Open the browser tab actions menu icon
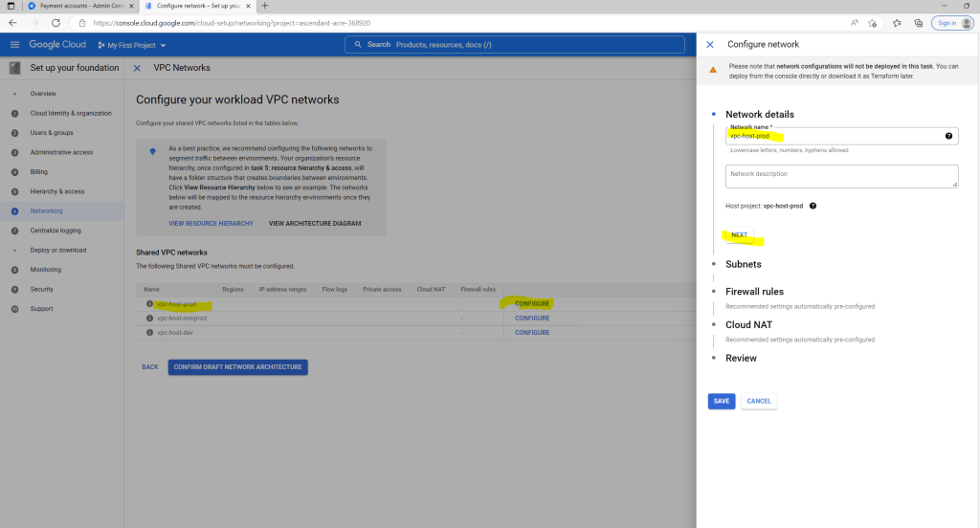 [11, 6]
